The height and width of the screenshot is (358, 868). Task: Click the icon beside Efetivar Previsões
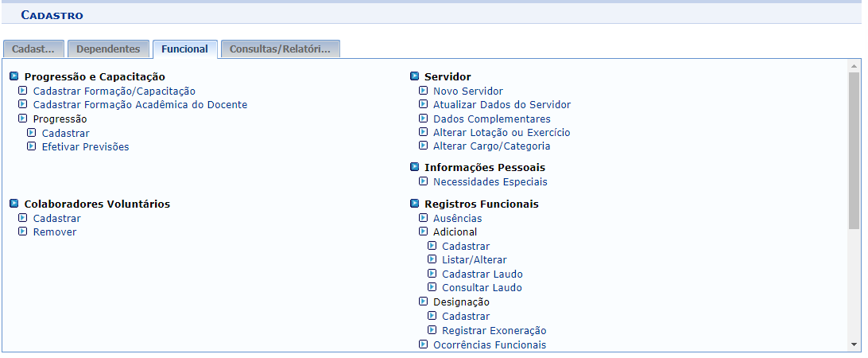tap(32, 147)
